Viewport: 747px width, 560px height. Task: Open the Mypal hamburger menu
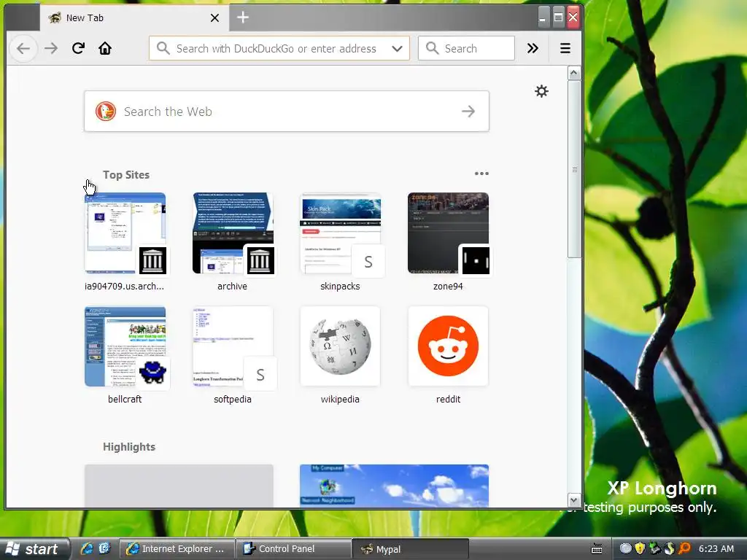point(565,48)
